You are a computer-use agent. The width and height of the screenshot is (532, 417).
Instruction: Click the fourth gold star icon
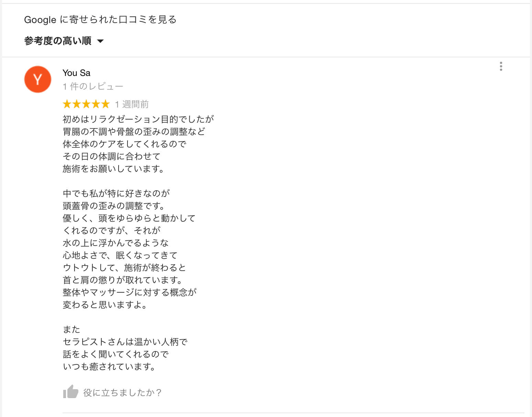click(x=96, y=104)
